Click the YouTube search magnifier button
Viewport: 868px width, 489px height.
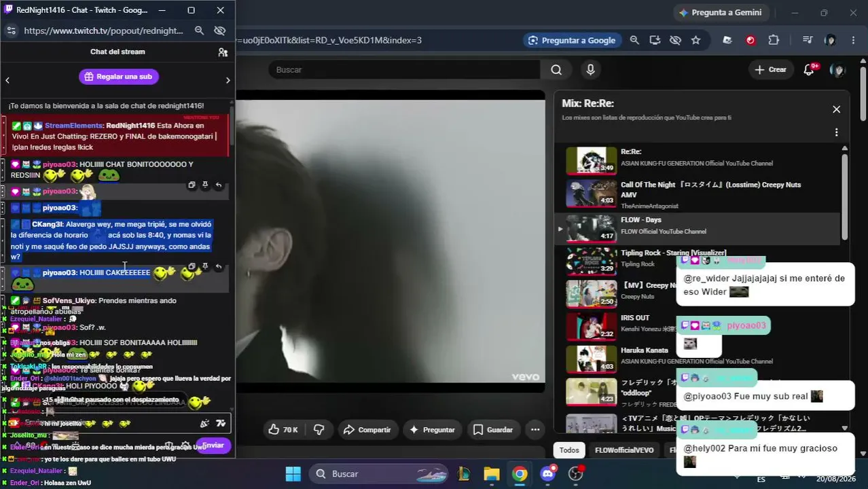point(556,69)
